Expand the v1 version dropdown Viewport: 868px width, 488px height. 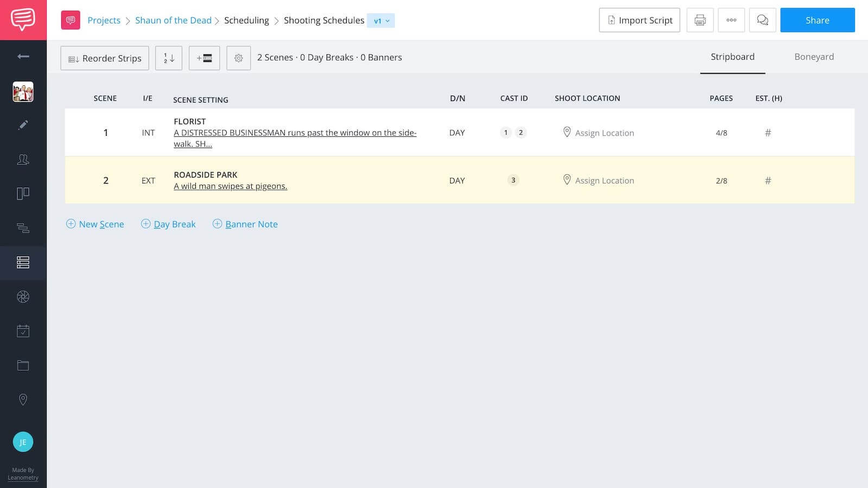(381, 21)
